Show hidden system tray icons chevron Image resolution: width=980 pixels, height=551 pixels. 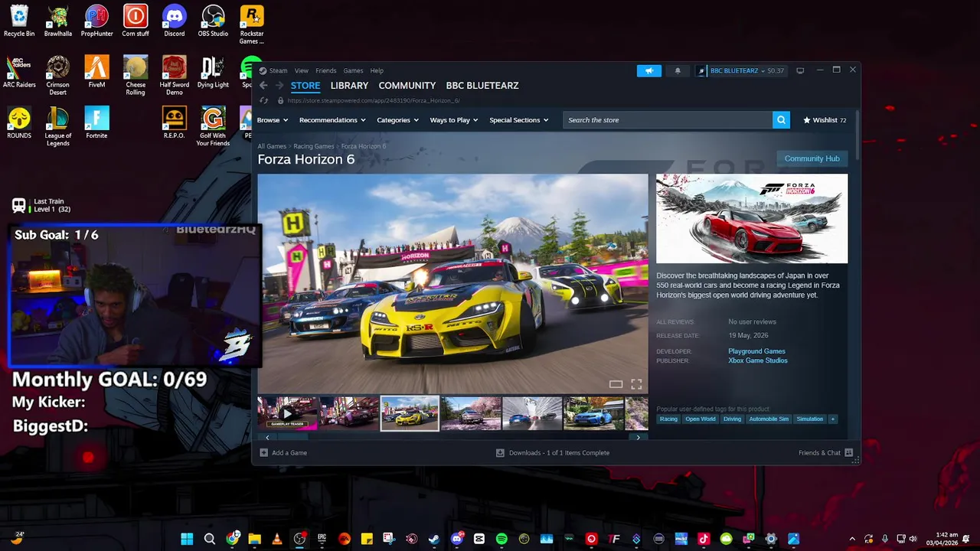[x=852, y=539]
